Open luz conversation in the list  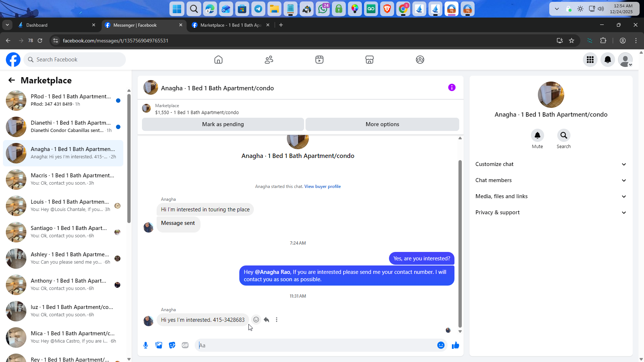[63, 311]
